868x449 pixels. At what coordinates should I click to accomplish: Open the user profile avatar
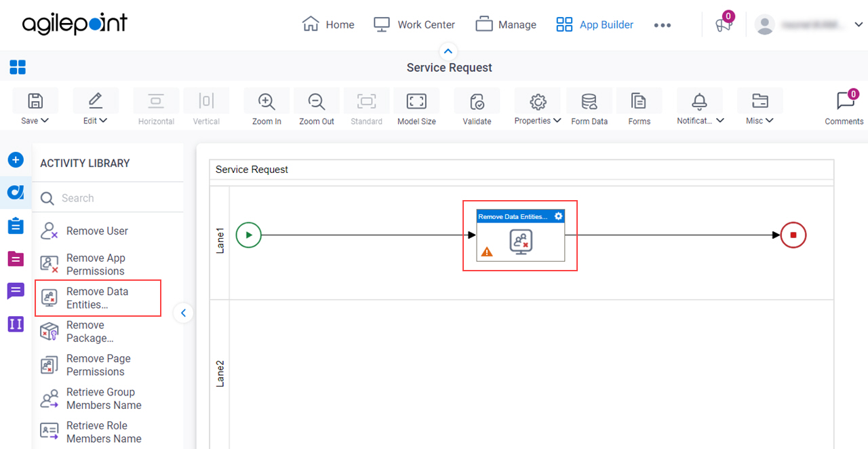(765, 25)
